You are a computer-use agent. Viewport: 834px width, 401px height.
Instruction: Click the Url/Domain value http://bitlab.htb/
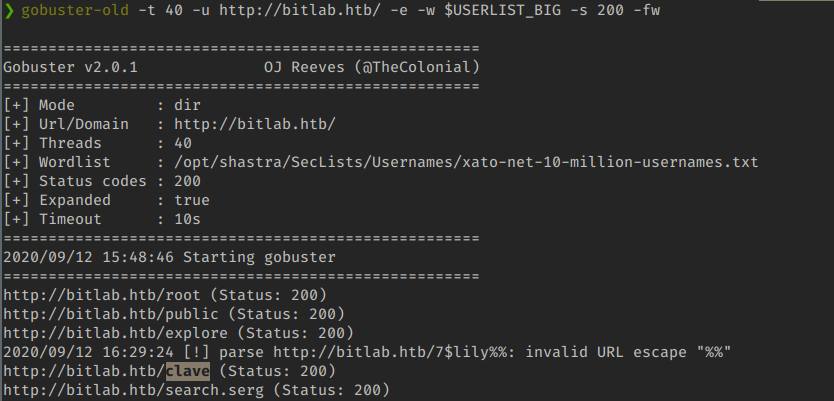pos(254,123)
